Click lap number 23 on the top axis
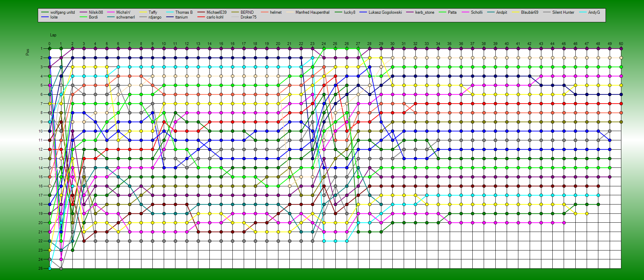Viewport: 644px width, 280px height. (x=312, y=44)
